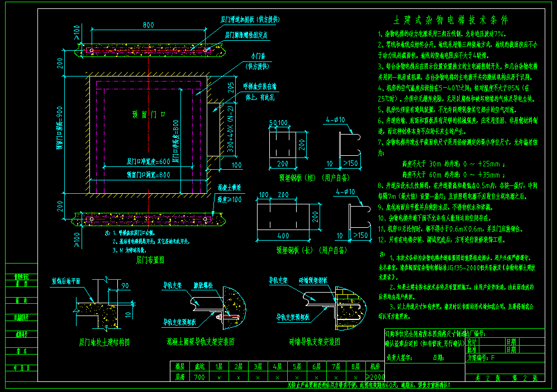Click 导轨支架预埋板 label in brick wall detail
The height and width of the screenshot is (392, 557).
point(293,317)
